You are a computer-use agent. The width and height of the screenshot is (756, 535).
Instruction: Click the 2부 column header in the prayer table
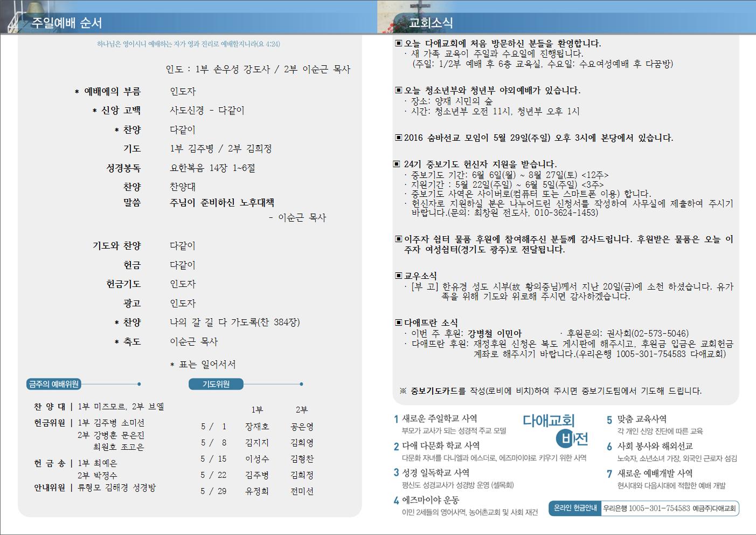[x=301, y=410]
